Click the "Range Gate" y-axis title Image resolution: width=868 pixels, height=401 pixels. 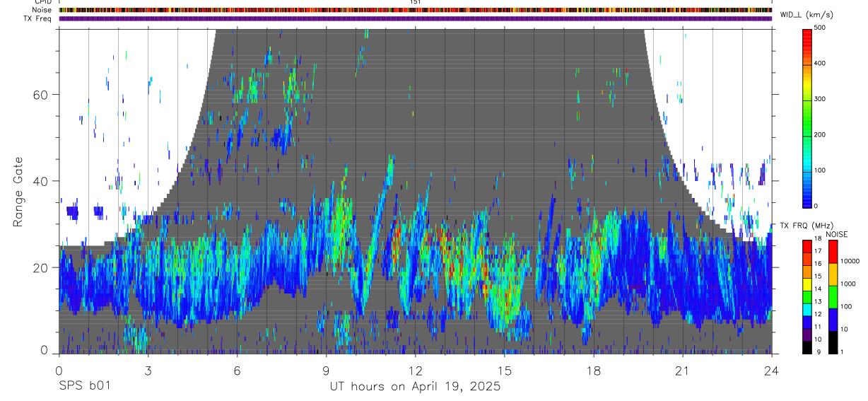tap(19, 192)
